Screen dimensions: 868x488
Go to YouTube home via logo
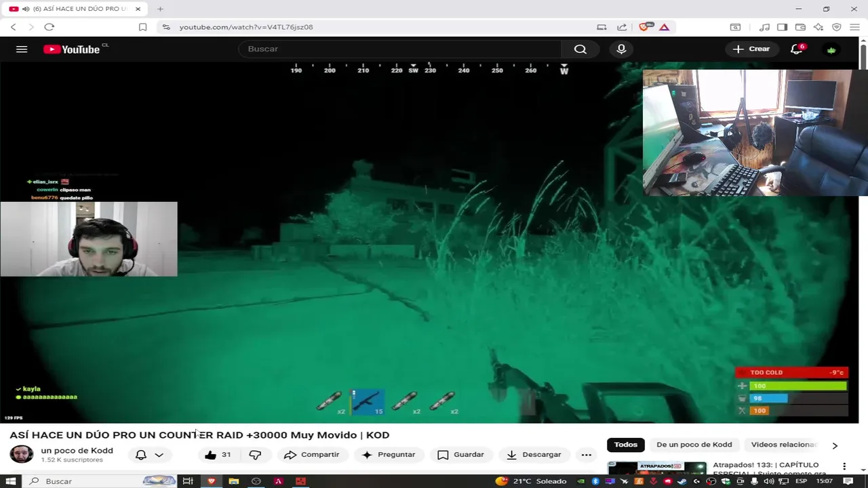point(71,49)
